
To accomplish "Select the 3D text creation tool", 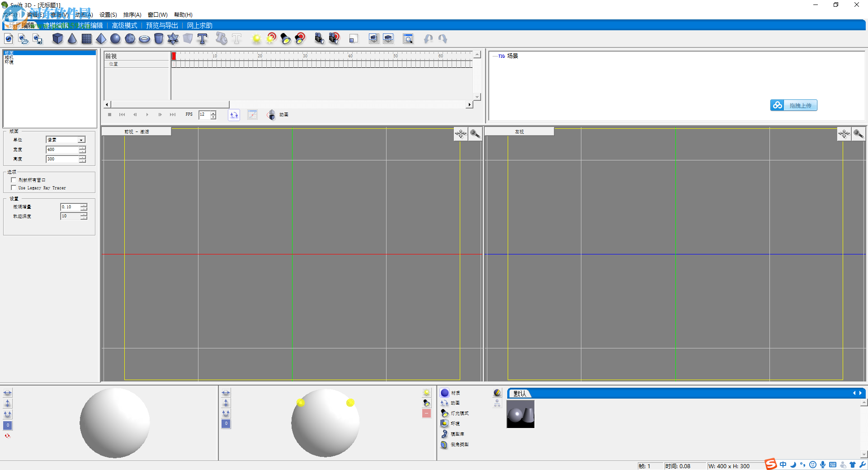I will (202, 39).
